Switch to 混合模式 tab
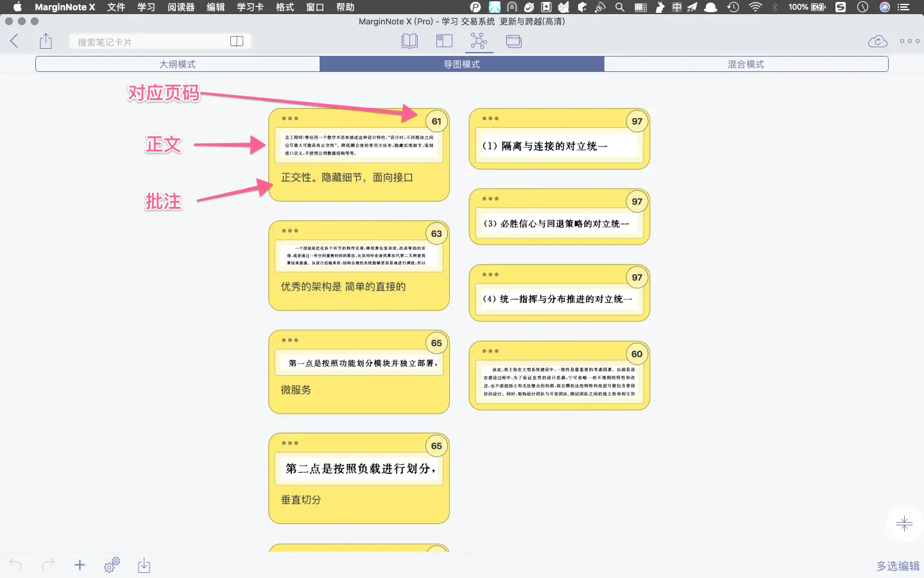The height and width of the screenshot is (578, 924). click(746, 64)
